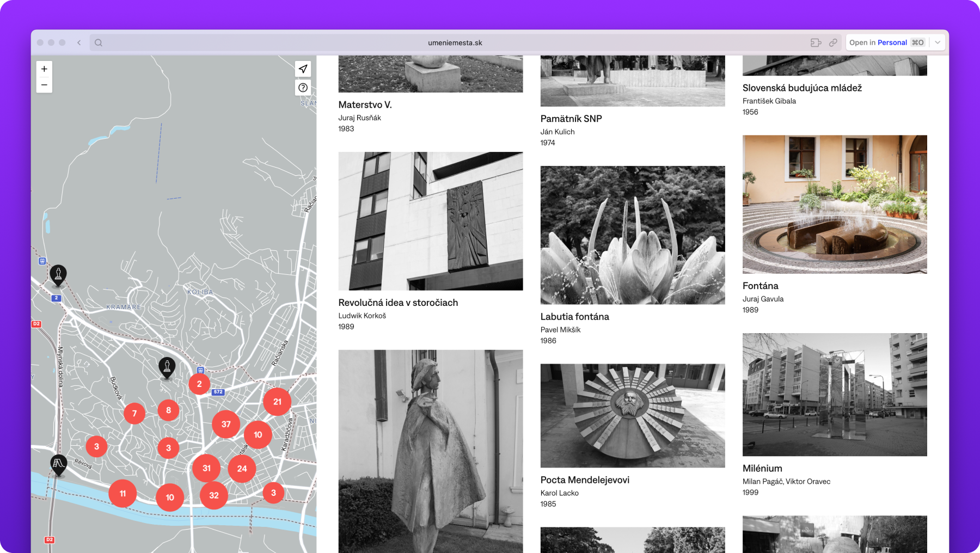
Task: Open Revolučná idea v storočiach link
Action: (x=398, y=303)
